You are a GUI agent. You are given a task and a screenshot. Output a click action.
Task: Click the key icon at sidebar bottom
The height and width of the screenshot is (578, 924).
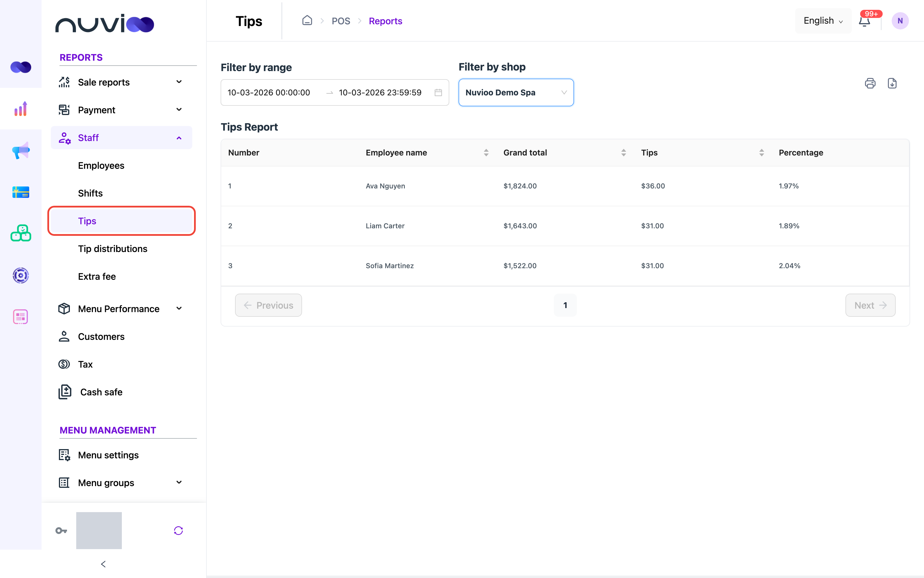[x=61, y=531]
